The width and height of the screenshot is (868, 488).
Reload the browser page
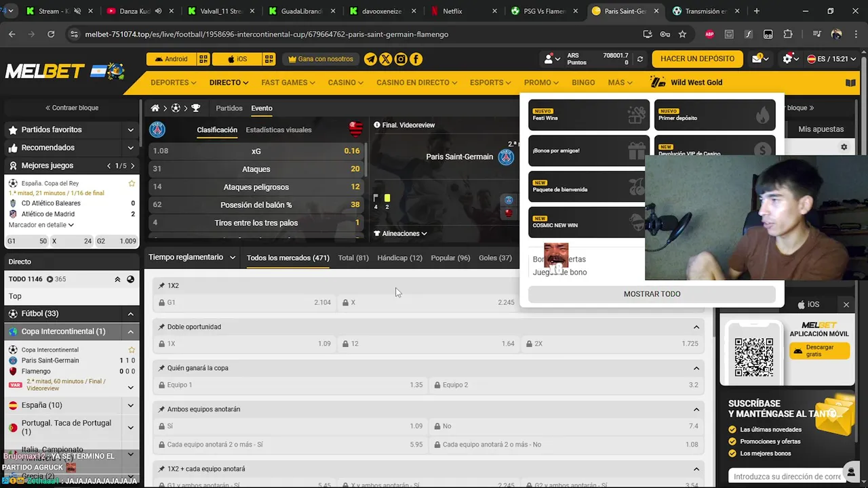(51, 34)
